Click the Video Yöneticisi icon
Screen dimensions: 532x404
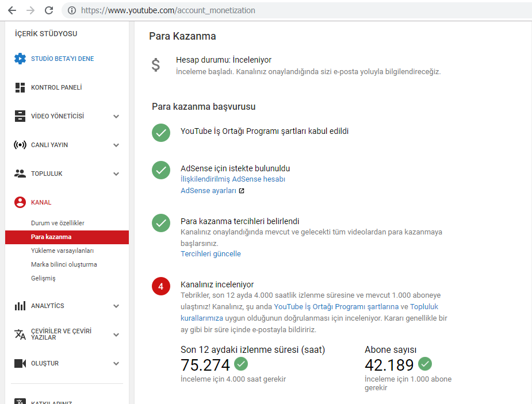pos(20,116)
